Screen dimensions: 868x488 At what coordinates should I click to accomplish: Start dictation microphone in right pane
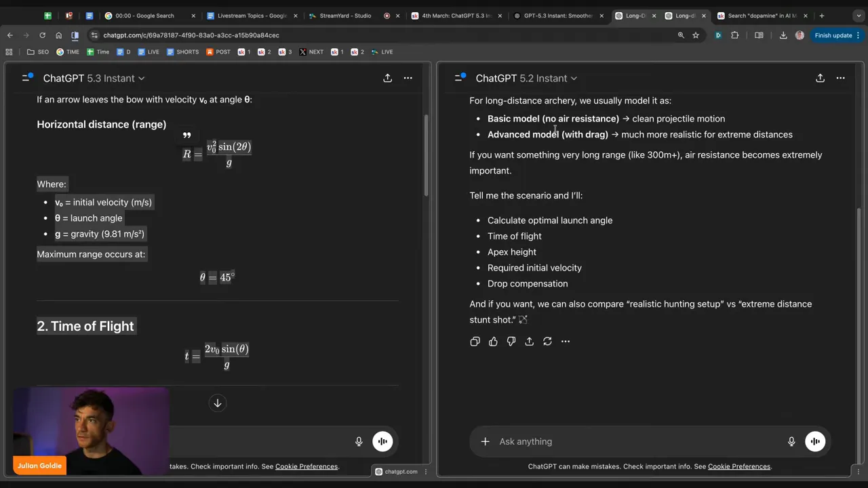(x=791, y=441)
